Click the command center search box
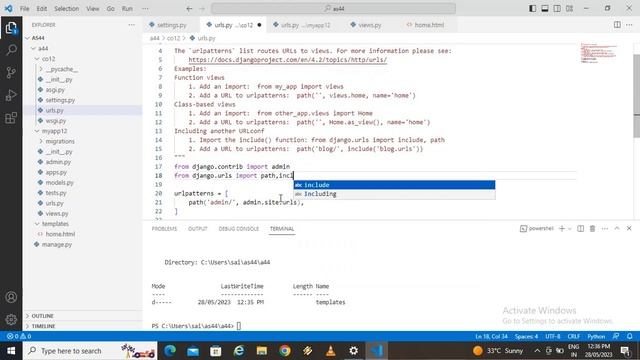 (x=333, y=9)
